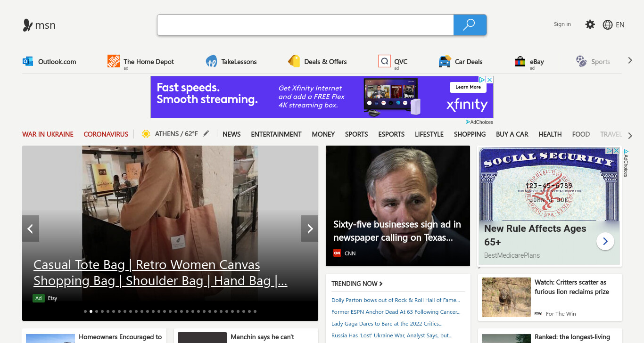Open ESPORTS category
The width and height of the screenshot is (644, 343).
(391, 134)
